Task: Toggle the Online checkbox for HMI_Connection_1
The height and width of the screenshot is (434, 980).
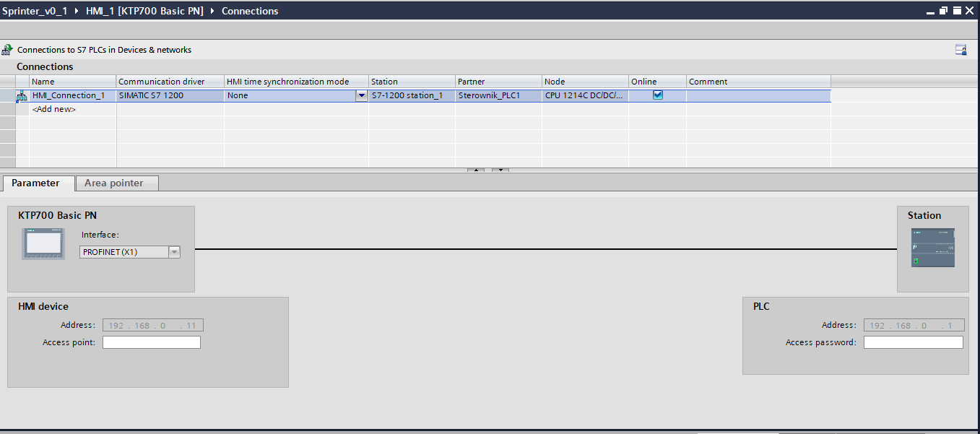Action: tap(658, 95)
